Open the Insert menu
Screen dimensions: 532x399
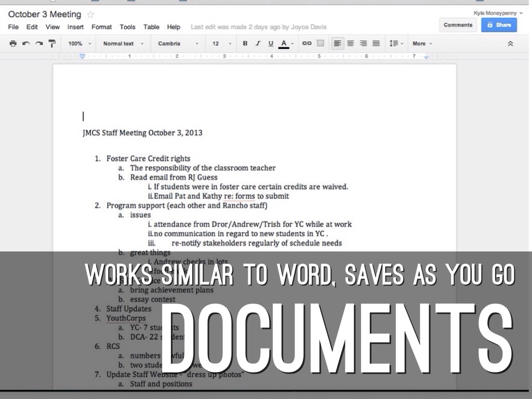[75, 27]
